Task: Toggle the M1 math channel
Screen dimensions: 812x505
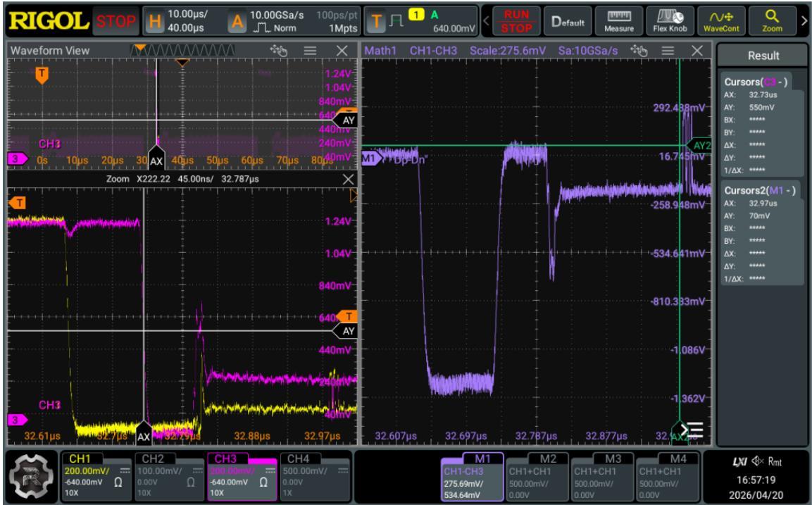Action: [x=473, y=477]
